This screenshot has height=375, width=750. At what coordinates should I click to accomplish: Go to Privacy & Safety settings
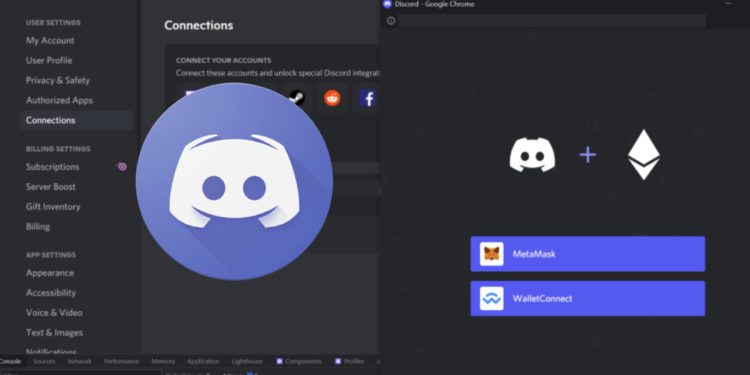click(57, 80)
